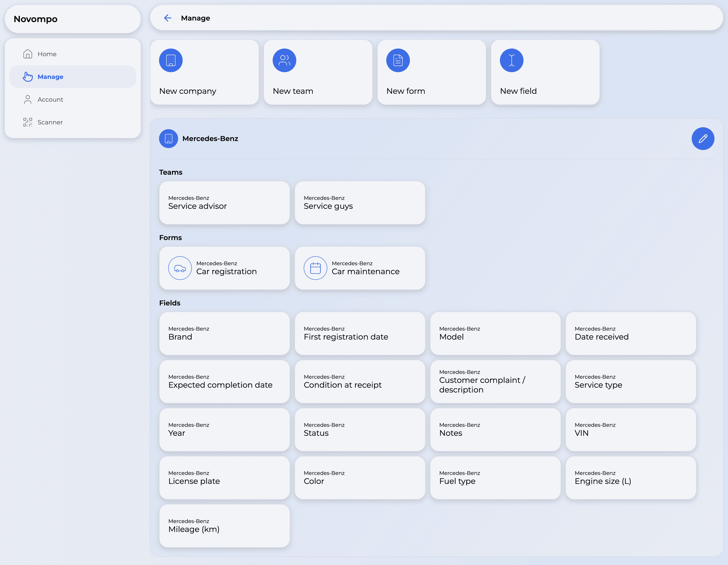Viewport: 728px width, 565px height.
Task: Open the Brand field card
Action: (x=225, y=333)
